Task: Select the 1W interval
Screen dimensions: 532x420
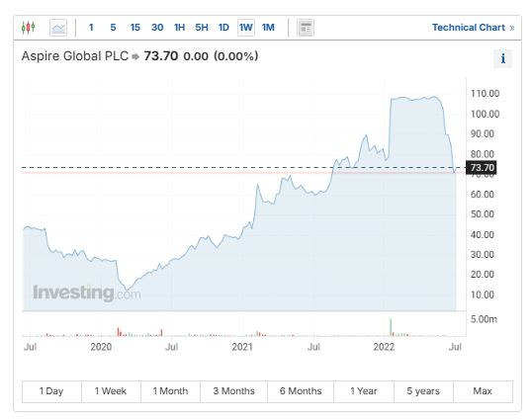Action: [x=246, y=28]
